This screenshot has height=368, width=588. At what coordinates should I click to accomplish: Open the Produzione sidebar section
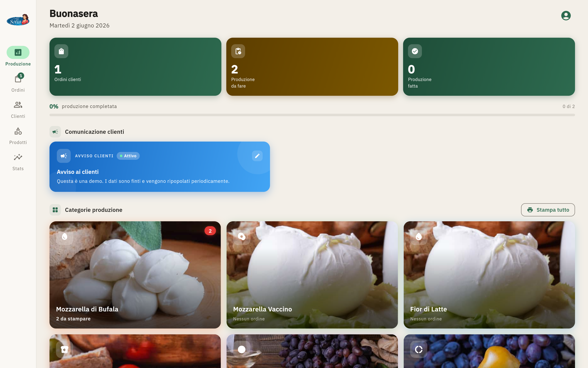pyautogui.click(x=18, y=56)
